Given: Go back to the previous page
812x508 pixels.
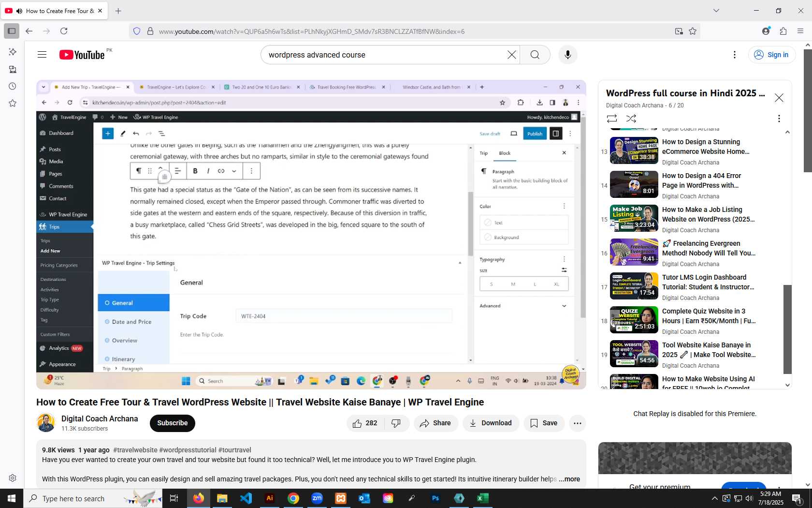Looking at the screenshot, I should coord(29,31).
